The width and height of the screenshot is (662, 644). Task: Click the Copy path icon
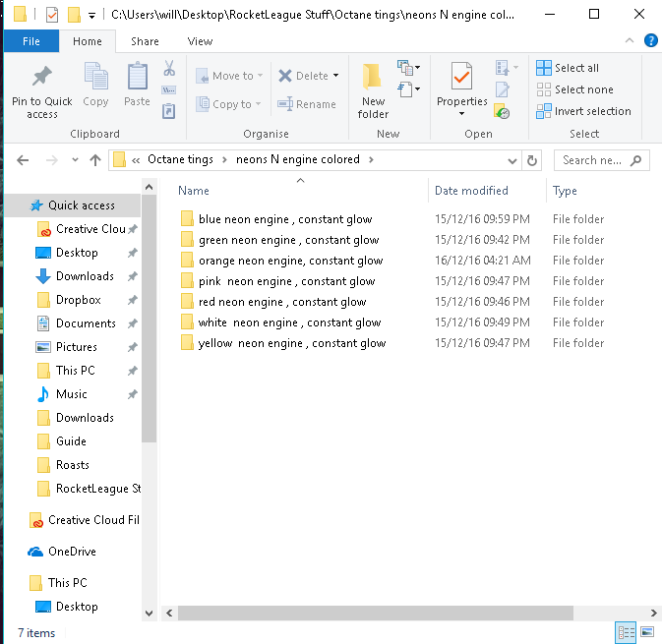coord(169,89)
